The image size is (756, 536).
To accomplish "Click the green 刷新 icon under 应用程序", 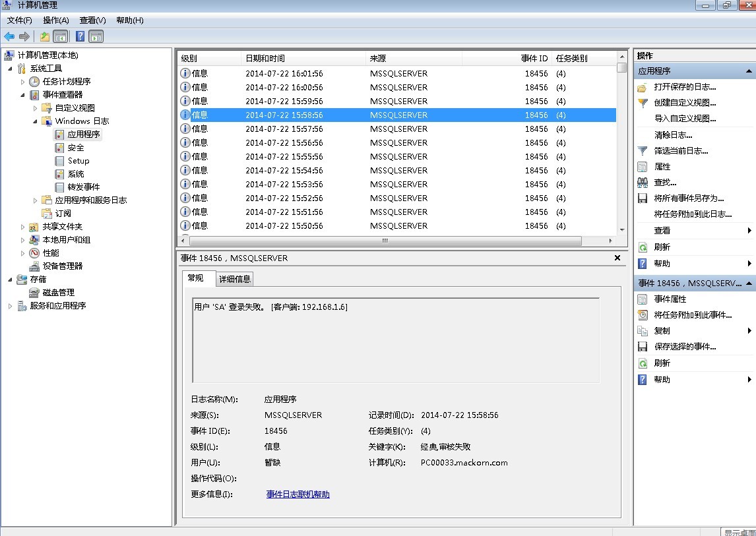I will click(x=643, y=247).
